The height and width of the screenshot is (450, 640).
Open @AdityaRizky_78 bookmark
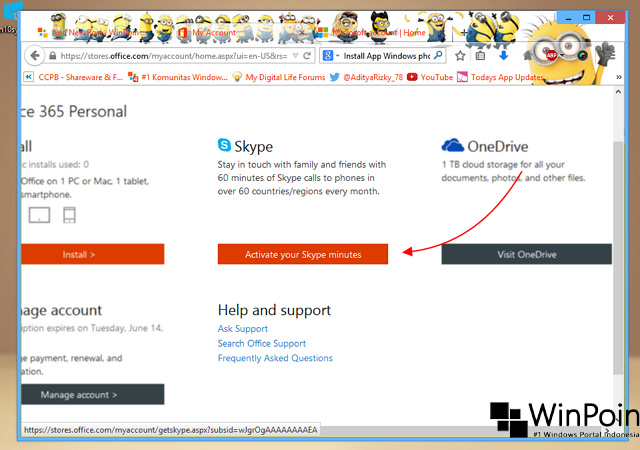click(x=366, y=77)
